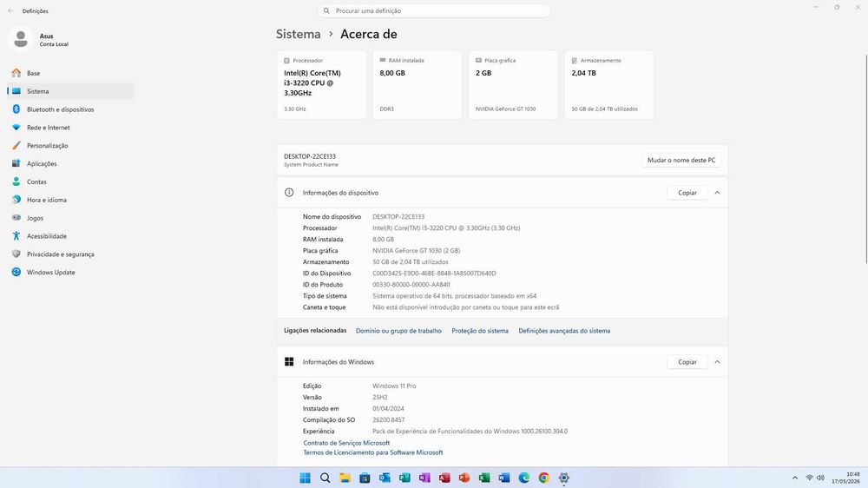Viewport: 868px width, 488px height.
Task: Collapse the Informações do dispositivo section
Action: tap(718, 193)
